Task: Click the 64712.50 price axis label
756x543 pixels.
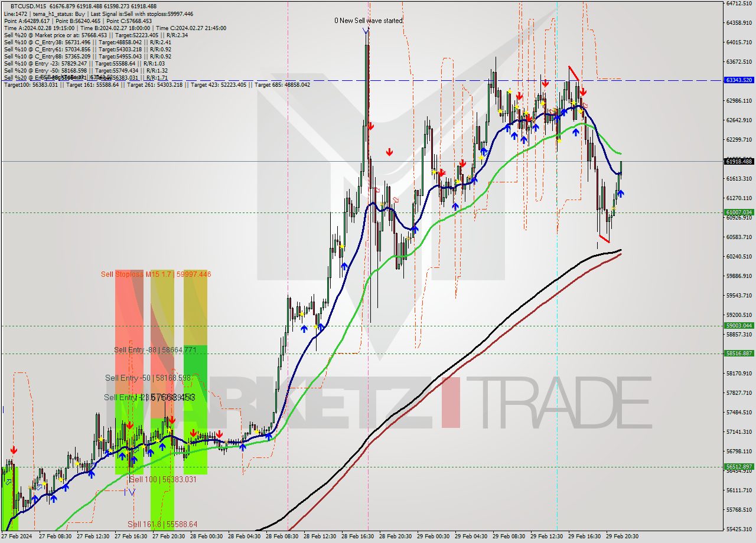Action: click(x=738, y=3)
